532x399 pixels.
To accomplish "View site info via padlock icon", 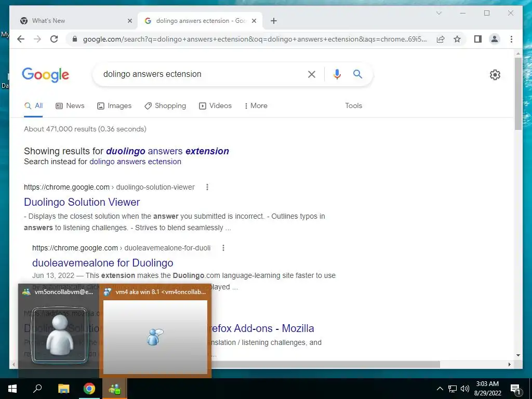I will point(75,39).
